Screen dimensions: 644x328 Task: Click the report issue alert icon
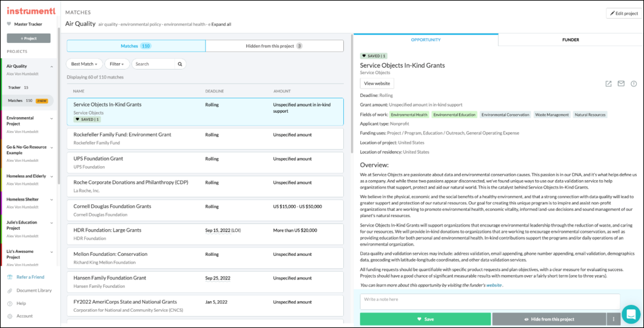[x=634, y=84]
